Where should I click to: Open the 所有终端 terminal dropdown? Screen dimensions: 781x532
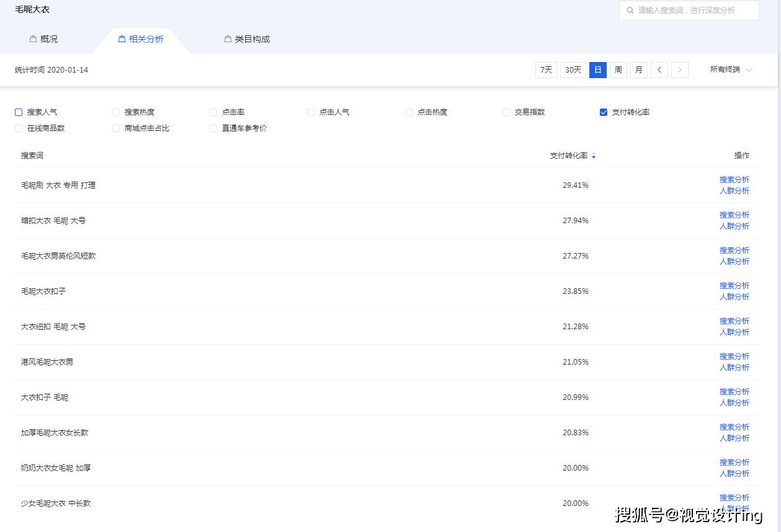click(731, 70)
